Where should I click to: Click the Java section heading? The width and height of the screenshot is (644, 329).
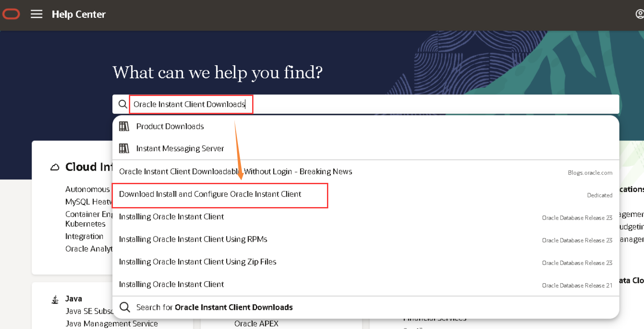pyautogui.click(x=74, y=299)
